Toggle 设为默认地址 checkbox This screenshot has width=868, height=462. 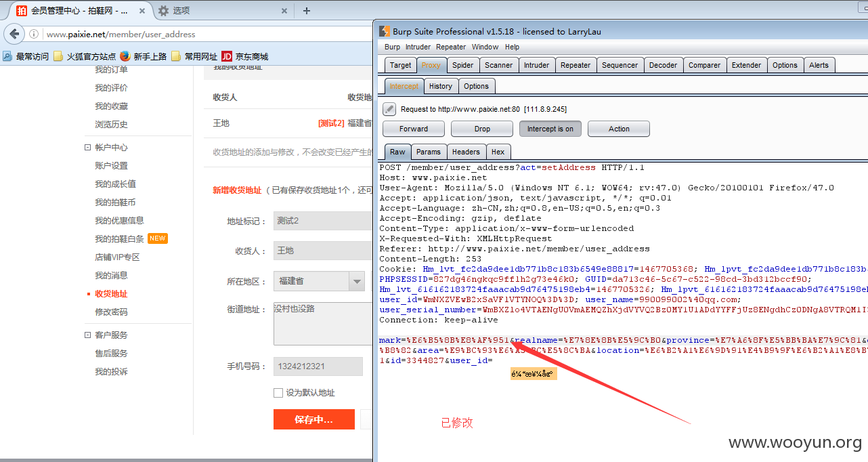[278, 392]
